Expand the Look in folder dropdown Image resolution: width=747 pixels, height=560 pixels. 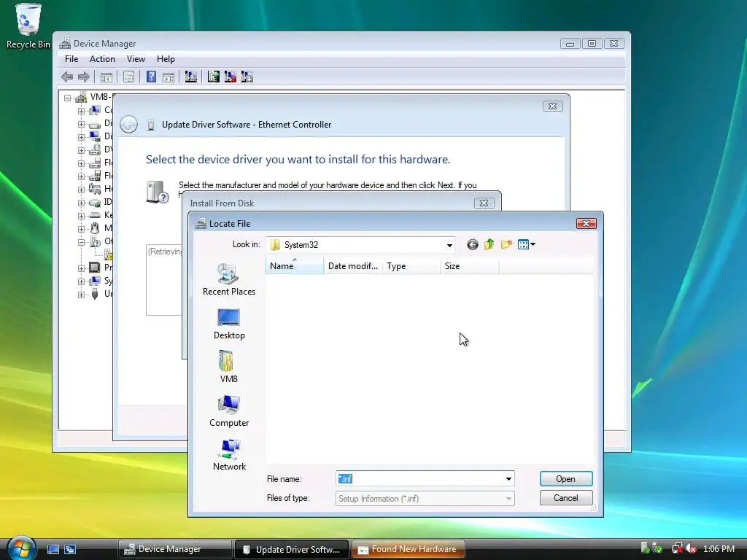click(x=449, y=245)
